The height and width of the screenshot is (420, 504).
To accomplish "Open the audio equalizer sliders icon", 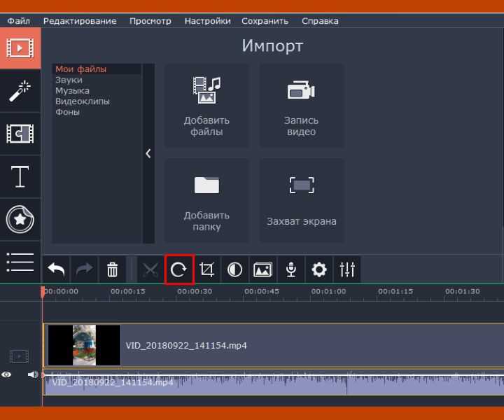I will tap(347, 269).
